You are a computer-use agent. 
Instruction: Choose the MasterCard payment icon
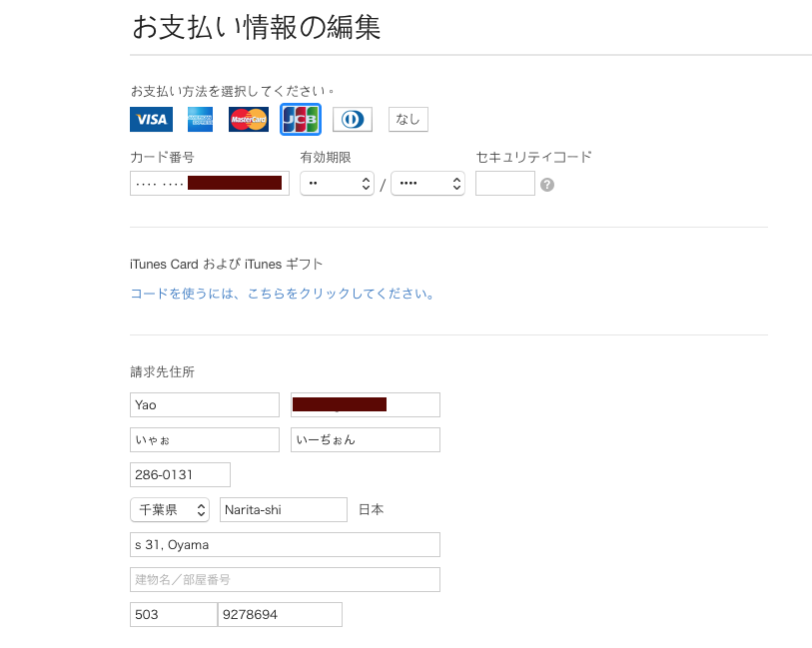pos(248,119)
